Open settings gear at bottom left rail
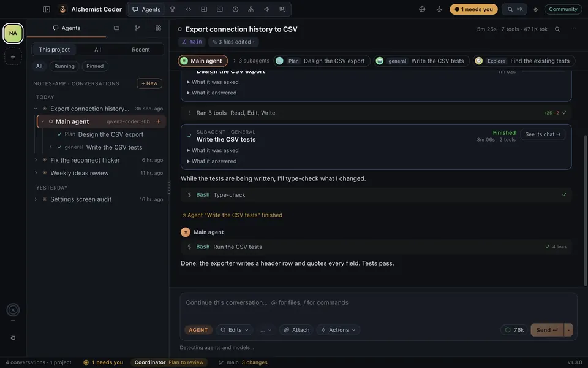This screenshot has height=368, width=588. click(x=13, y=338)
